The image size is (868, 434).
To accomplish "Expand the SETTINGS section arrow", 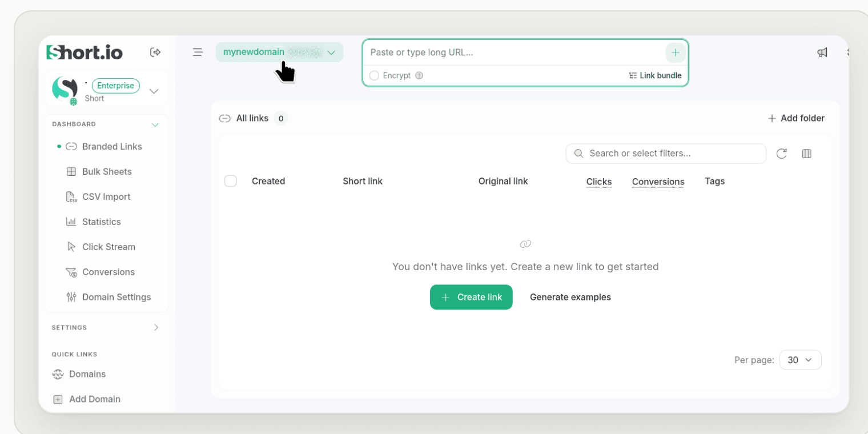I will tap(156, 328).
